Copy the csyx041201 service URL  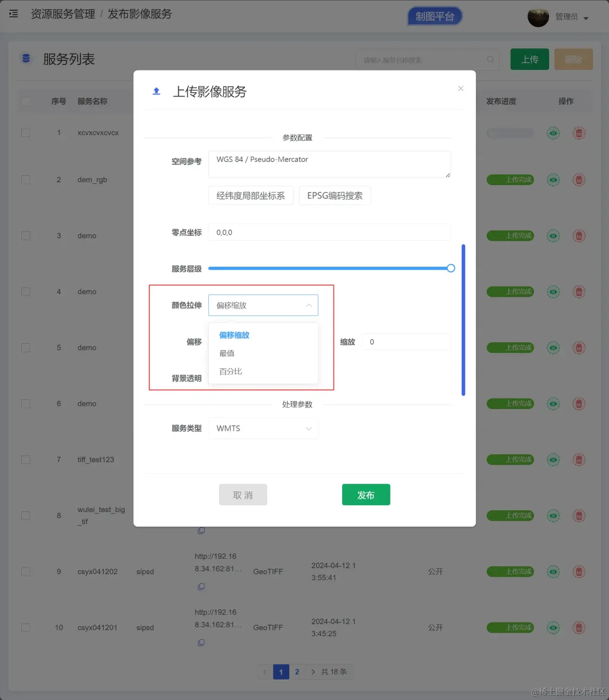[201, 642]
